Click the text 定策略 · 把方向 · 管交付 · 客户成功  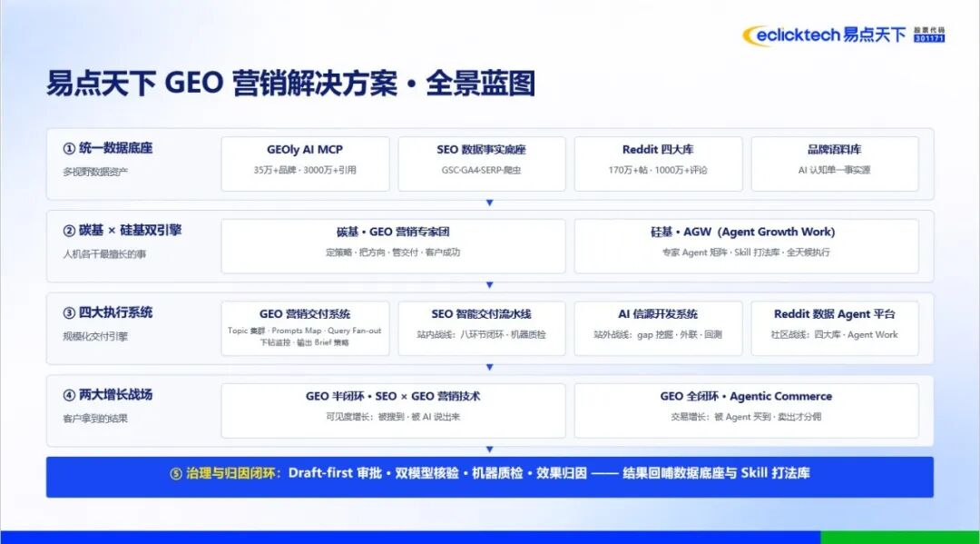pos(393,252)
